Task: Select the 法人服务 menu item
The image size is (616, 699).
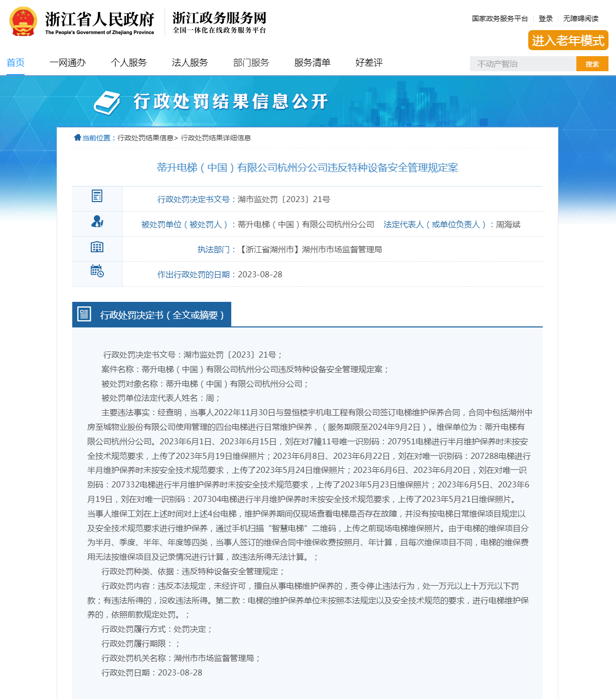Action: click(x=190, y=63)
